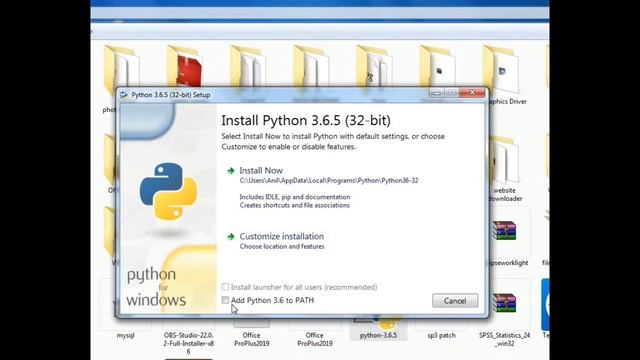Choose Customize installation option

pyautogui.click(x=282, y=236)
